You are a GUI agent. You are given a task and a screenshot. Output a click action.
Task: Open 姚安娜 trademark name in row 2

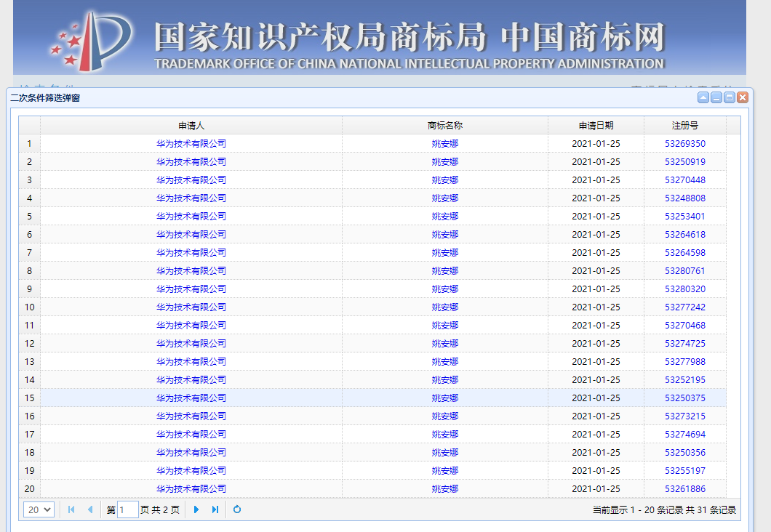(x=445, y=161)
